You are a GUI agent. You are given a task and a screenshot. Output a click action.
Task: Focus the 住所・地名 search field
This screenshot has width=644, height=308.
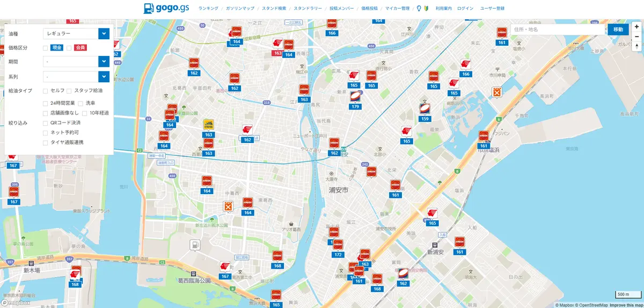558,30
